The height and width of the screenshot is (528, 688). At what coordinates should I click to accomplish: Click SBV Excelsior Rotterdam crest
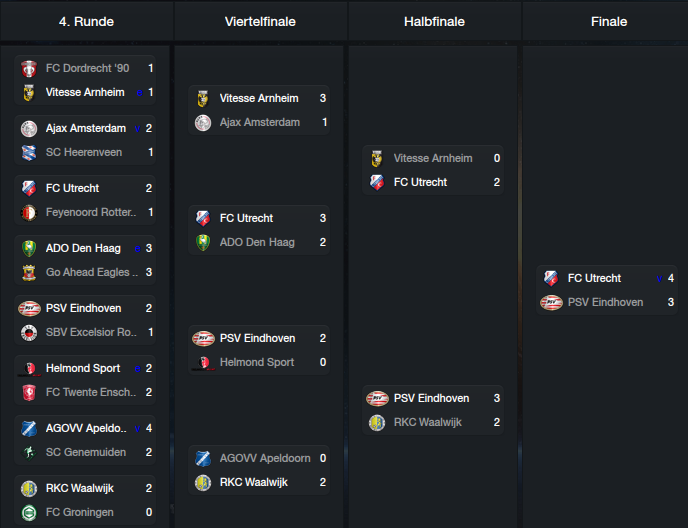29,333
